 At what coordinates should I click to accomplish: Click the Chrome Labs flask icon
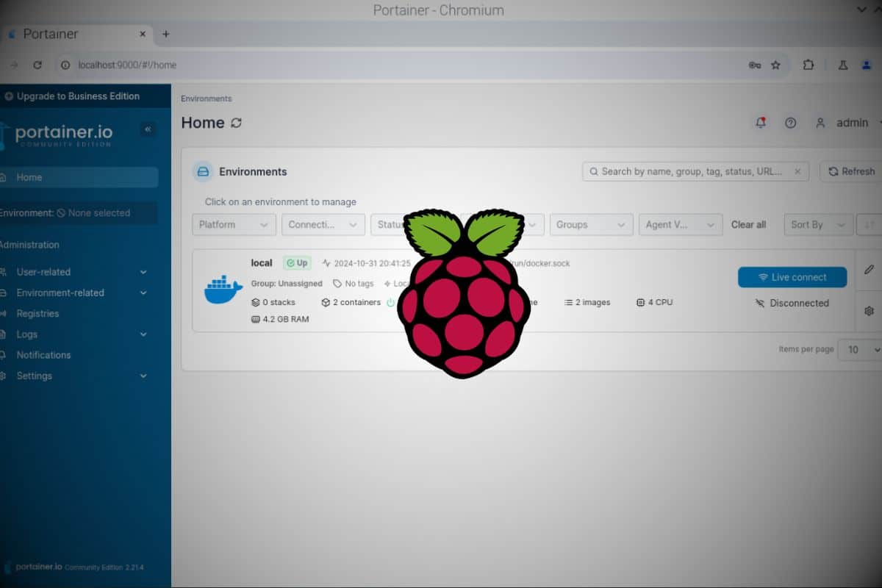[x=844, y=65]
